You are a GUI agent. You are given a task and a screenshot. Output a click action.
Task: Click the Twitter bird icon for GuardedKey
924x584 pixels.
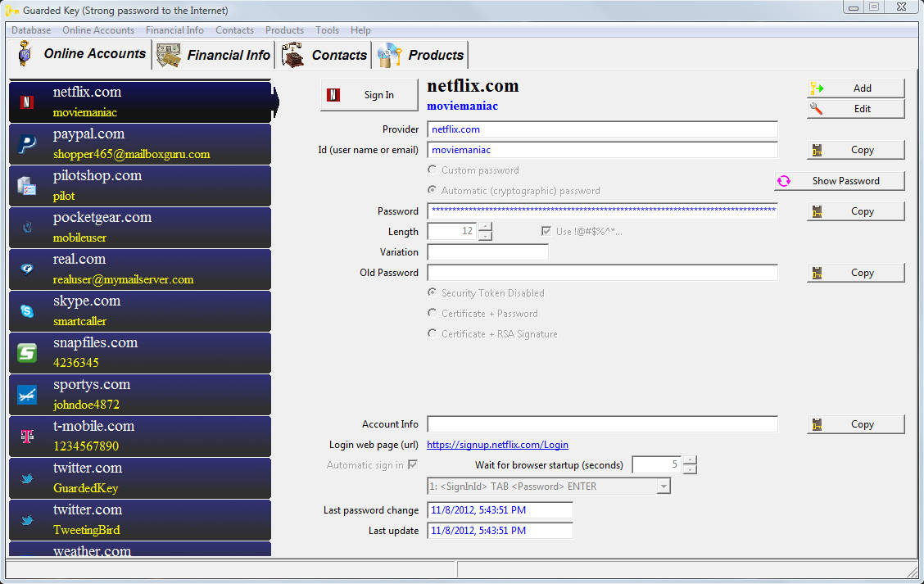(x=27, y=478)
